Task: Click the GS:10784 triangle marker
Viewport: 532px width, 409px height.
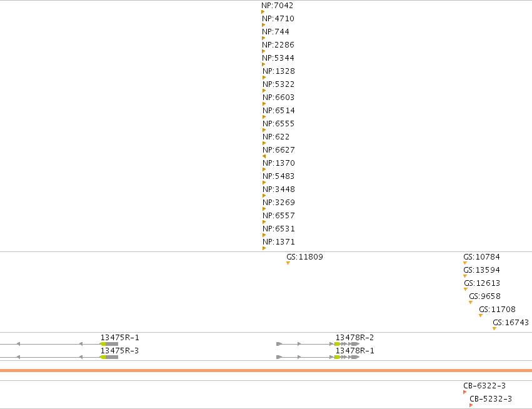Action: pos(465,263)
